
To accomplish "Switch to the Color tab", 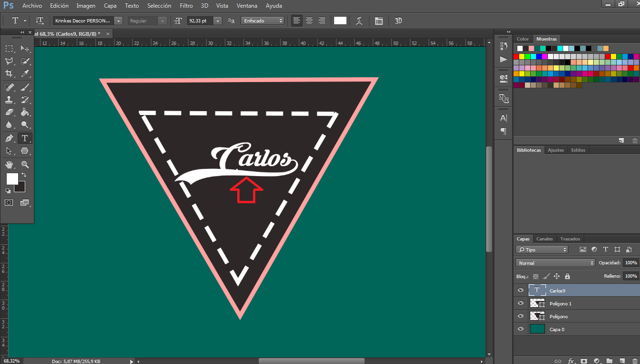I will [x=523, y=39].
